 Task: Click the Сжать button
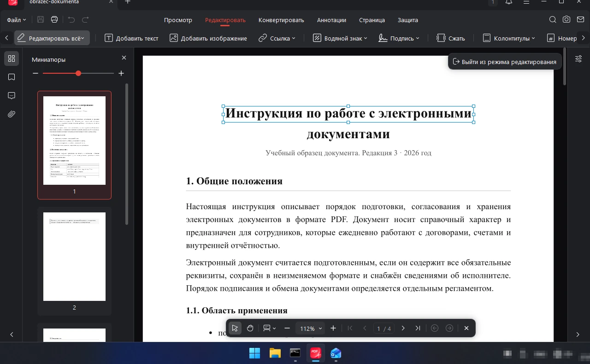pyautogui.click(x=451, y=38)
